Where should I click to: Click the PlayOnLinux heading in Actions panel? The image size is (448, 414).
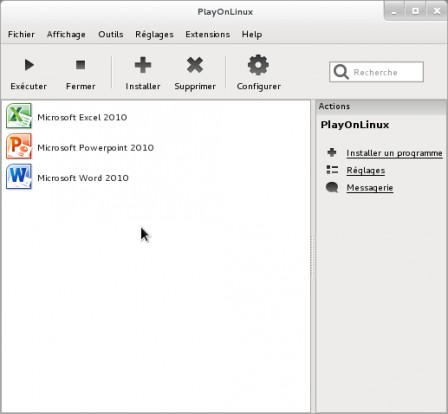click(355, 125)
